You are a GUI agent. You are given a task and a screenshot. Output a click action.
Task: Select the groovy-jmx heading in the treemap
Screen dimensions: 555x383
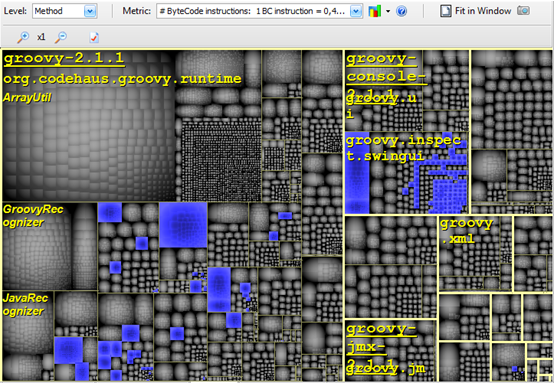pyautogui.click(x=381, y=337)
